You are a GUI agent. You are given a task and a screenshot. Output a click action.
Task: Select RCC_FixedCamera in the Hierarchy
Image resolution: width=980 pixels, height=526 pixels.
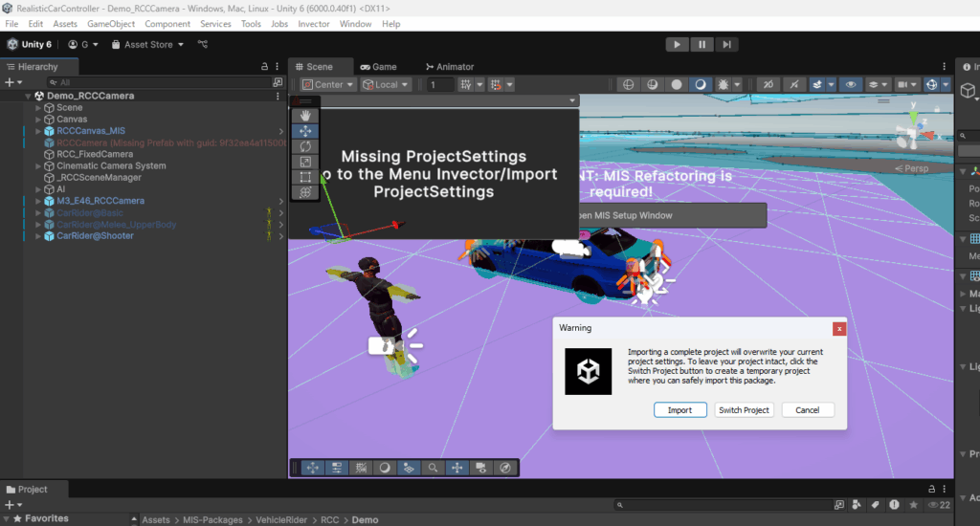click(95, 154)
